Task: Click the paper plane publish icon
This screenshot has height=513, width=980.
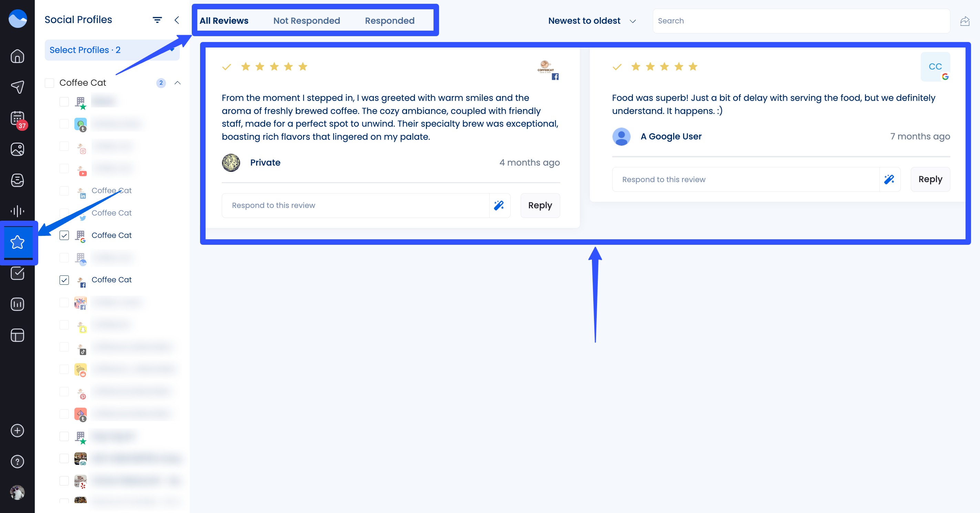Action: [17, 87]
